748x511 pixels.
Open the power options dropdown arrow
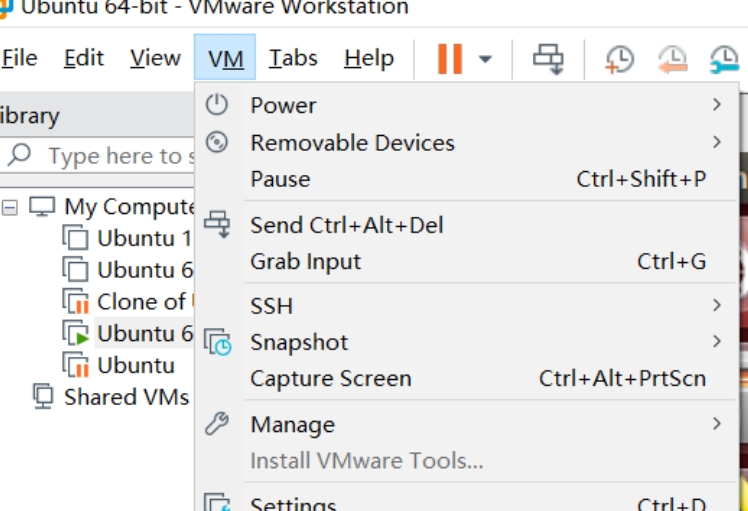click(485, 59)
